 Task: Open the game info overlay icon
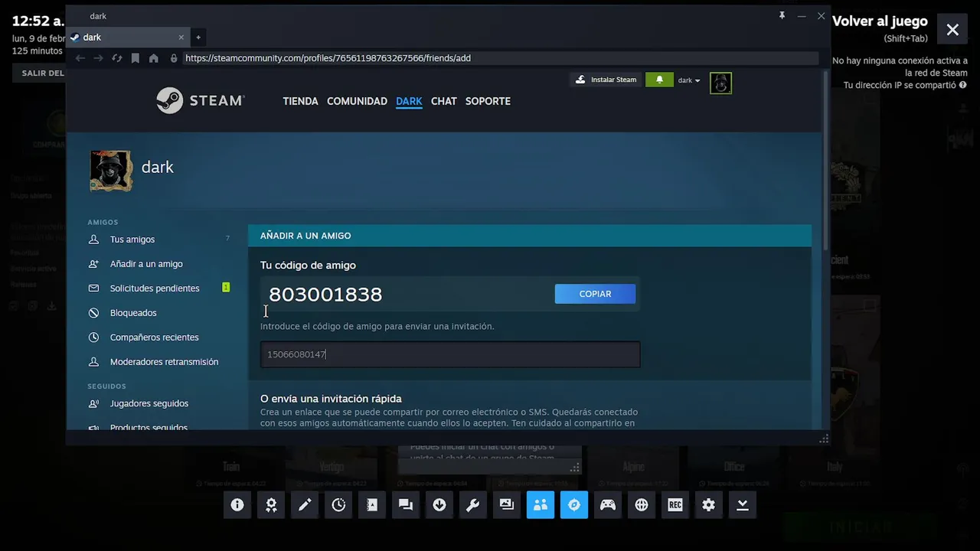click(237, 505)
